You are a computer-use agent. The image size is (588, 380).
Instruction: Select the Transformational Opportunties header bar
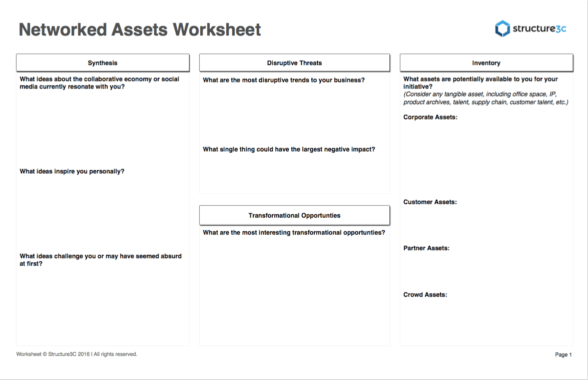click(294, 215)
